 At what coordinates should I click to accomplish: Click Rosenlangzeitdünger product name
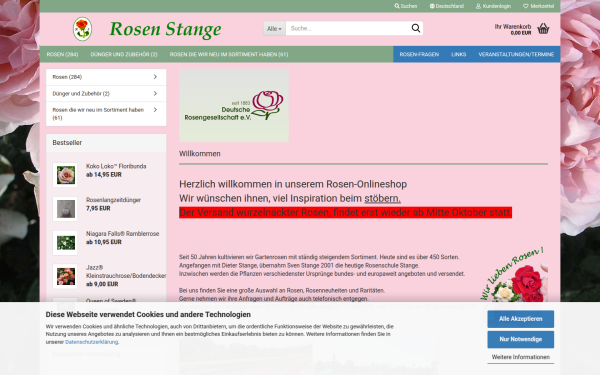[x=113, y=200]
